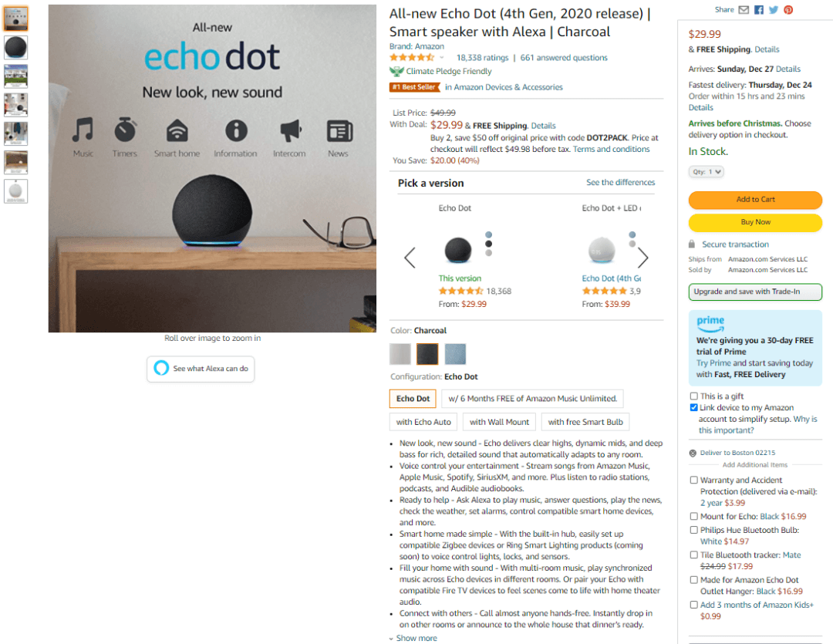Click the Alexa ring icon button
Viewport: 833px width, 644px height.
pos(161,368)
